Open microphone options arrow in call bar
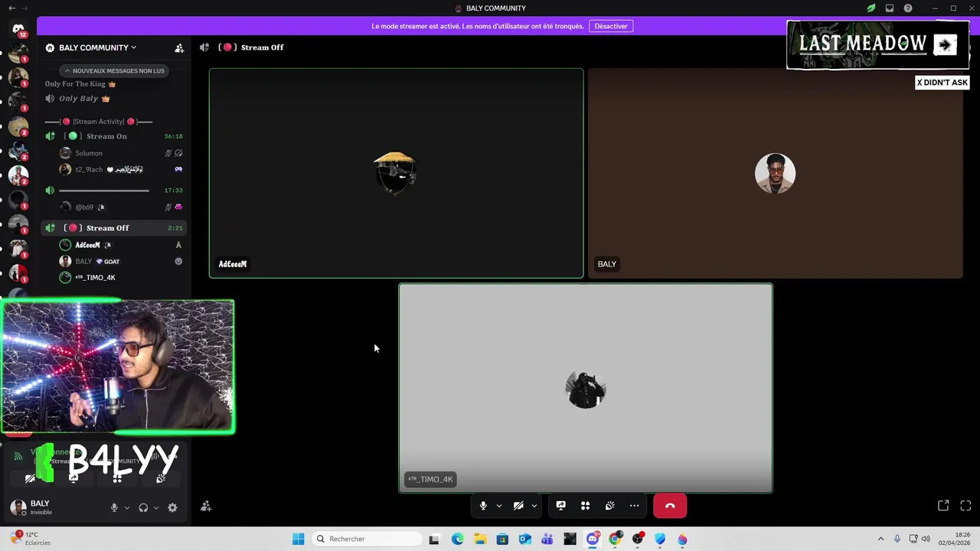 [499, 506]
